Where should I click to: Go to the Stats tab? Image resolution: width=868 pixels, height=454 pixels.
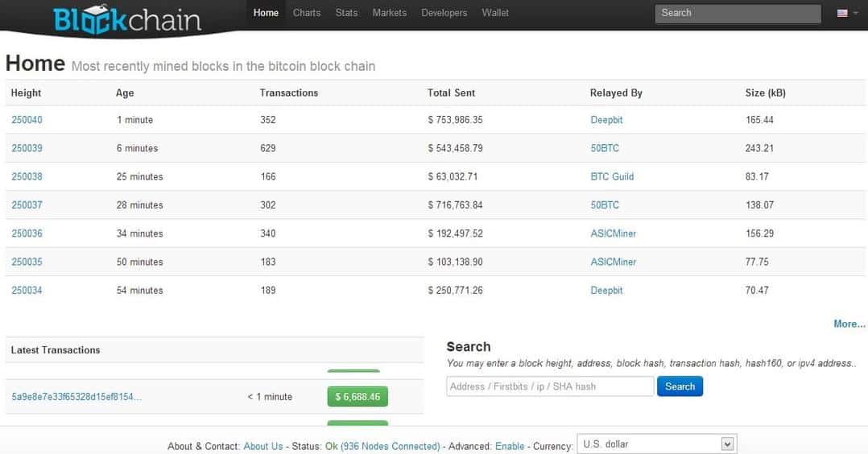pyautogui.click(x=346, y=13)
